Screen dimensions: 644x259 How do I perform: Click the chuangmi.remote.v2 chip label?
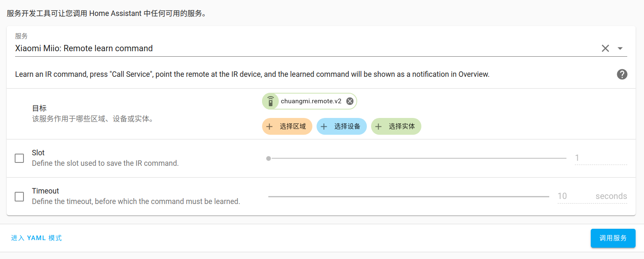pyautogui.click(x=311, y=101)
